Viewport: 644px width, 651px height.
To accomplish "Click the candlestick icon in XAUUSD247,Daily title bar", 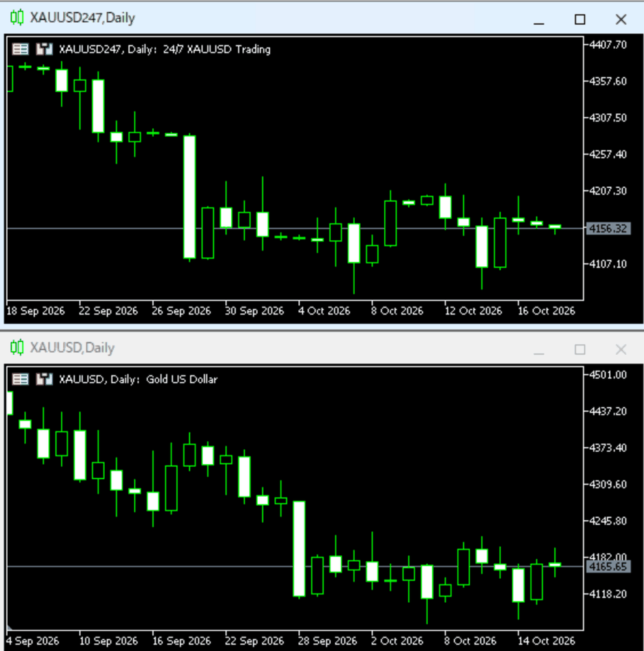I will pyautogui.click(x=17, y=18).
